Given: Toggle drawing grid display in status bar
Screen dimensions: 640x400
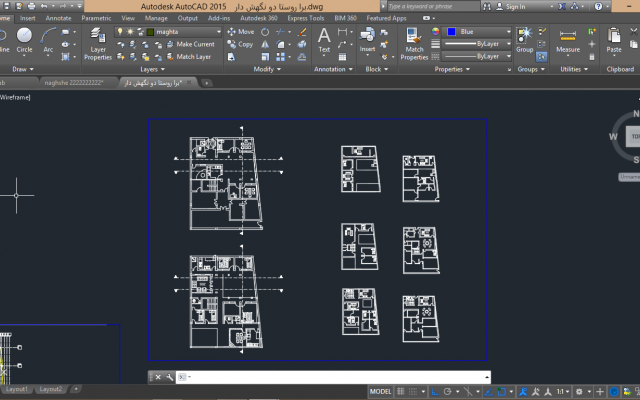Looking at the screenshot, I should click(400, 391).
